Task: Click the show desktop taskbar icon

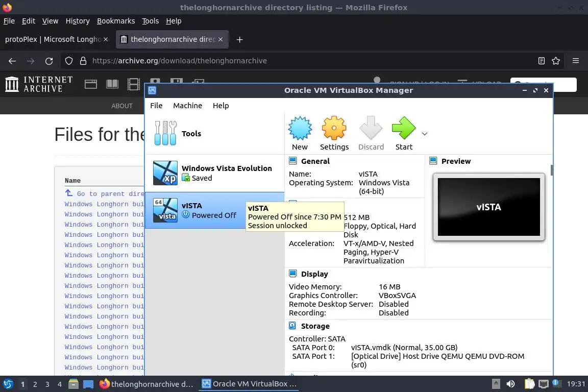Action: [x=88, y=384]
